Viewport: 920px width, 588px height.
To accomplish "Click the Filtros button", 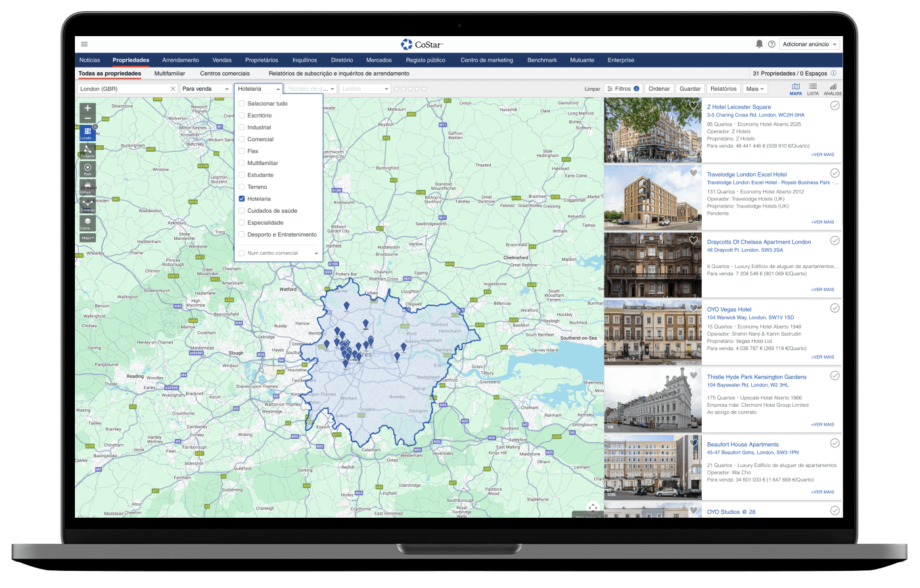I will point(622,89).
